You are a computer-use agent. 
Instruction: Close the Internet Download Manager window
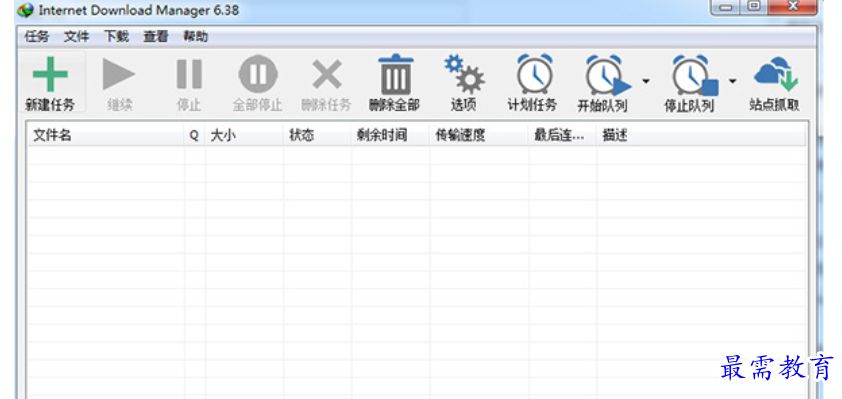[x=793, y=6]
